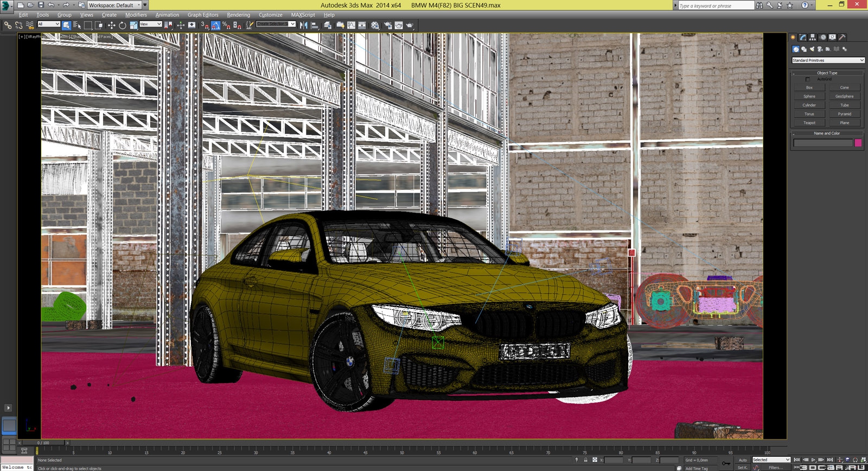Click the Sphere primitive button
The height and width of the screenshot is (471, 868).
tap(809, 96)
